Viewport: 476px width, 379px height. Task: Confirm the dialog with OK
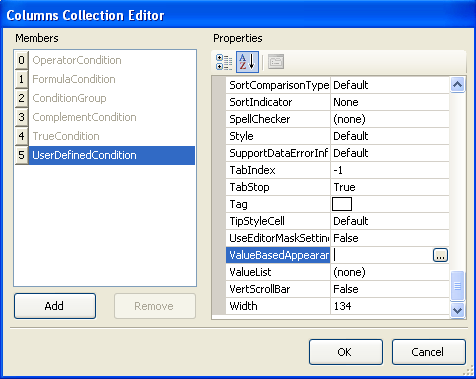tap(346, 352)
